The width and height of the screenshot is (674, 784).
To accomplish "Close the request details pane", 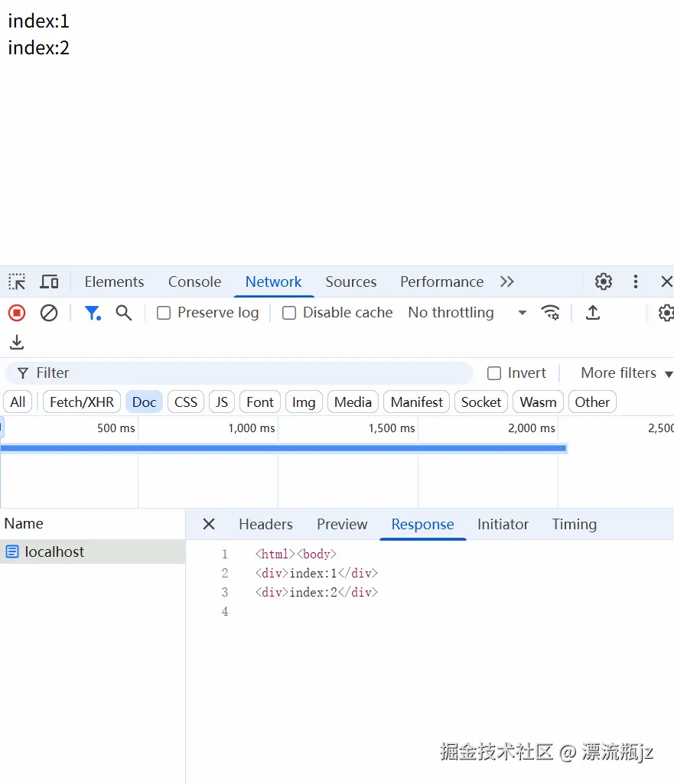I will coord(209,524).
